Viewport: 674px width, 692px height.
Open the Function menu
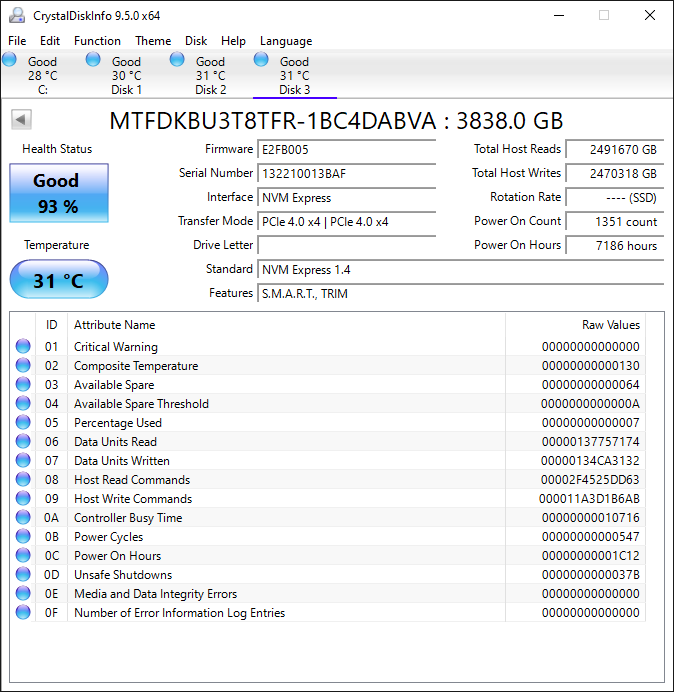pyautogui.click(x=97, y=41)
